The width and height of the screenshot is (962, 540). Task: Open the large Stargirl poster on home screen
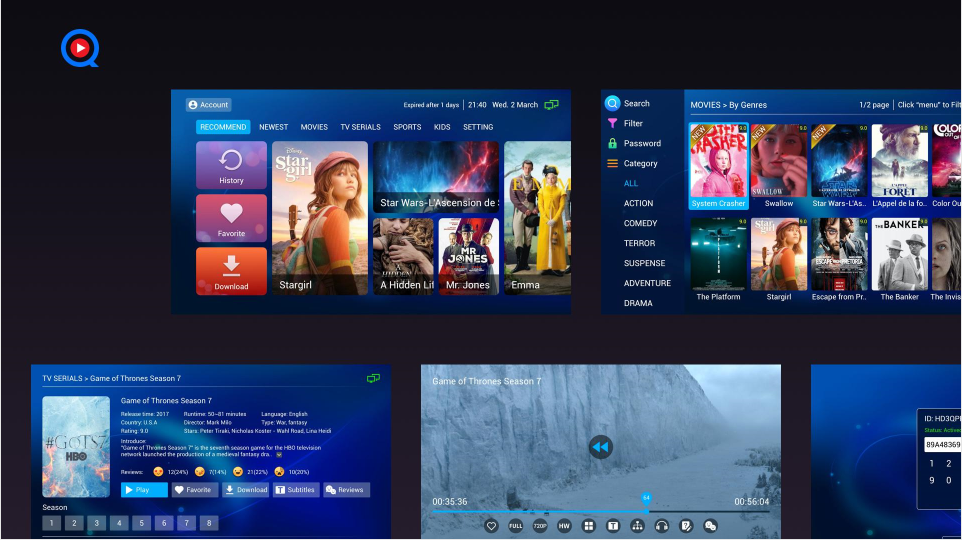pos(320,218)
